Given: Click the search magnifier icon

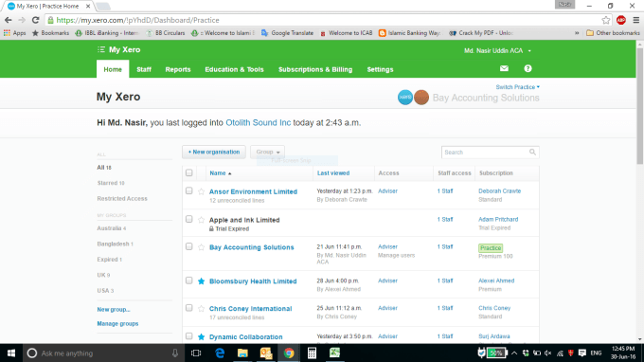Looking at the screenshot, I should click(x=532, y=152).
